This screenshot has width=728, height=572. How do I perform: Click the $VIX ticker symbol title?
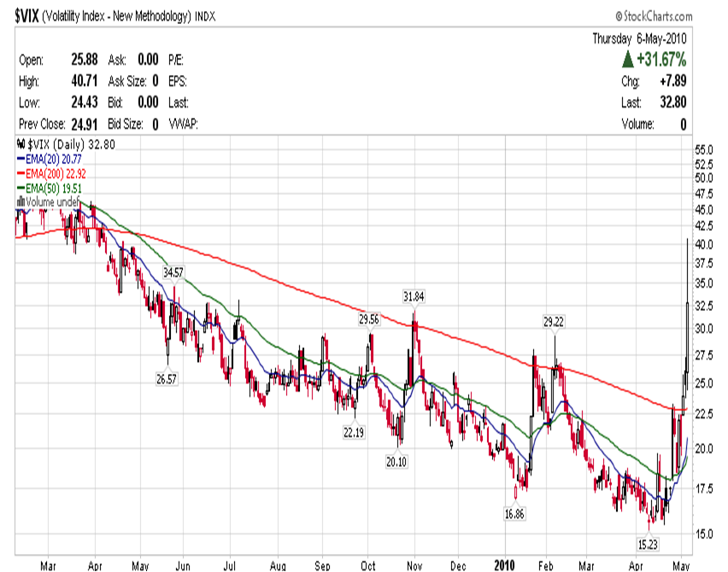(x=26, y=16)
